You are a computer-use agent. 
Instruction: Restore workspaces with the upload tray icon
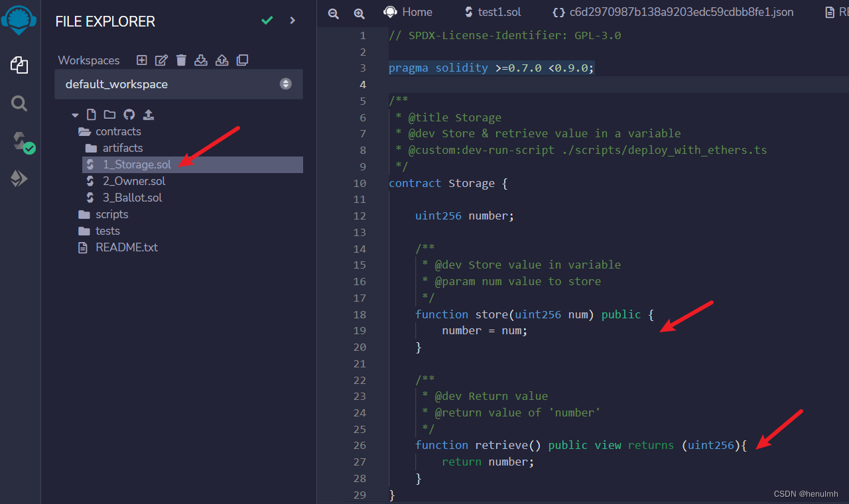tap(222, 60)
